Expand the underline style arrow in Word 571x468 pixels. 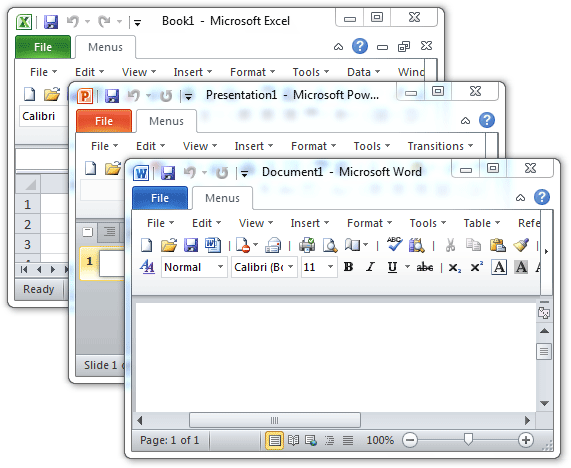click(407, 267)
